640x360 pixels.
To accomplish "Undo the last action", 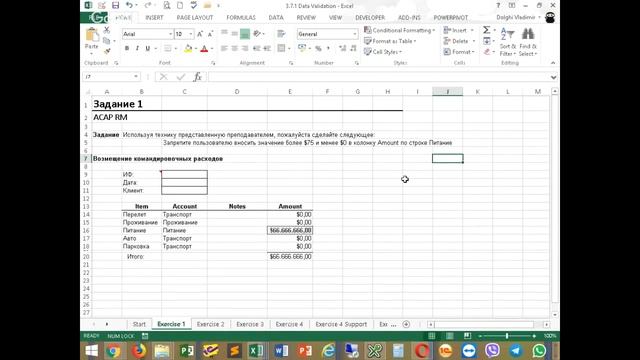I will click(x=129, y=5).
